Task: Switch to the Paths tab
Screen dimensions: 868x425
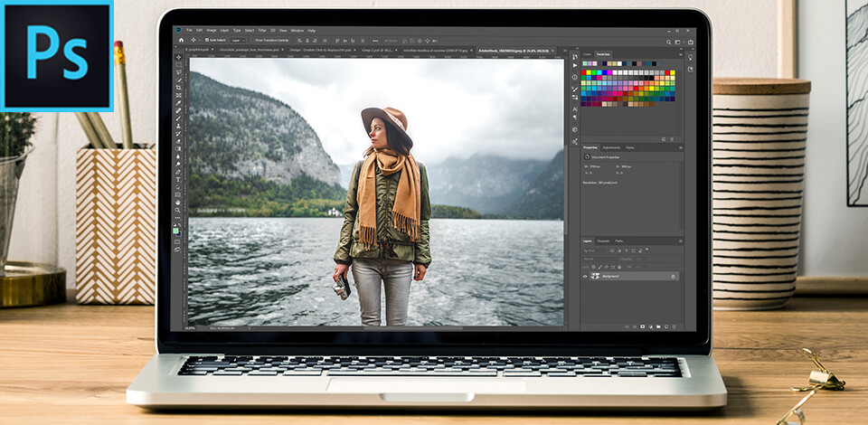Action: [618, 241]
